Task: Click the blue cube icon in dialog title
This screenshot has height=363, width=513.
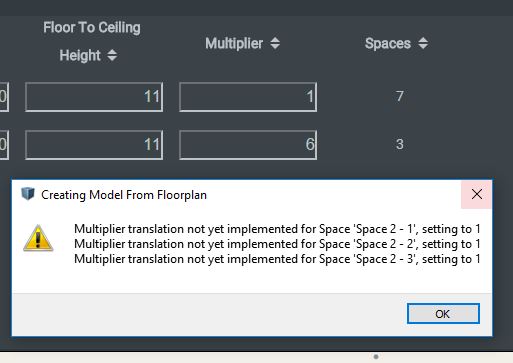Action: pos(28,194)
